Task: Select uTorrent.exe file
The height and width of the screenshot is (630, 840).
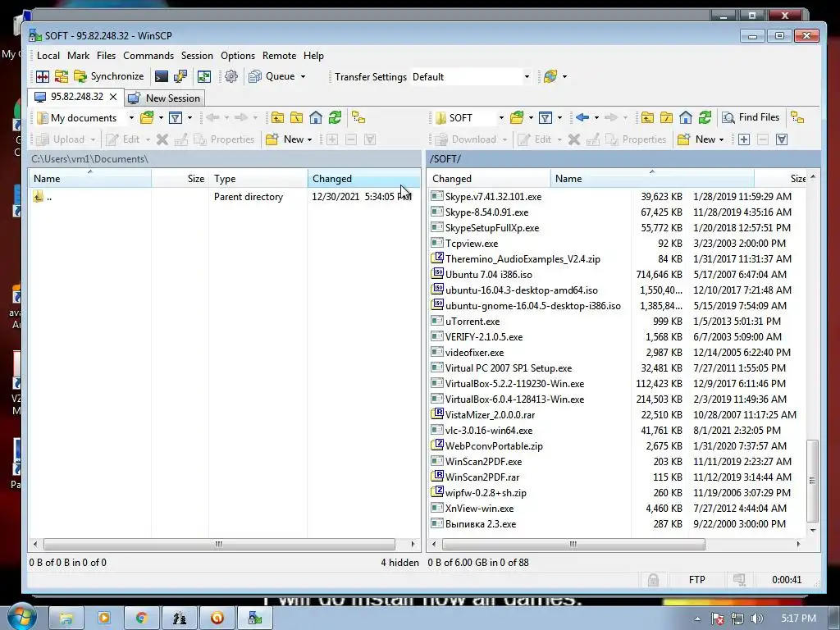Action: coord(472,322)
